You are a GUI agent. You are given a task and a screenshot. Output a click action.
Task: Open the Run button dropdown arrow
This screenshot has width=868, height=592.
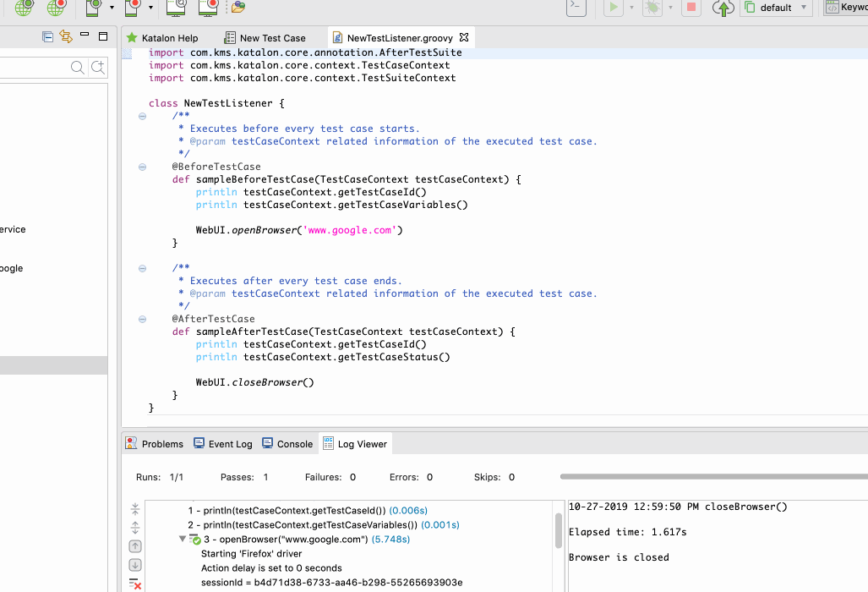(x=631, y=8)
